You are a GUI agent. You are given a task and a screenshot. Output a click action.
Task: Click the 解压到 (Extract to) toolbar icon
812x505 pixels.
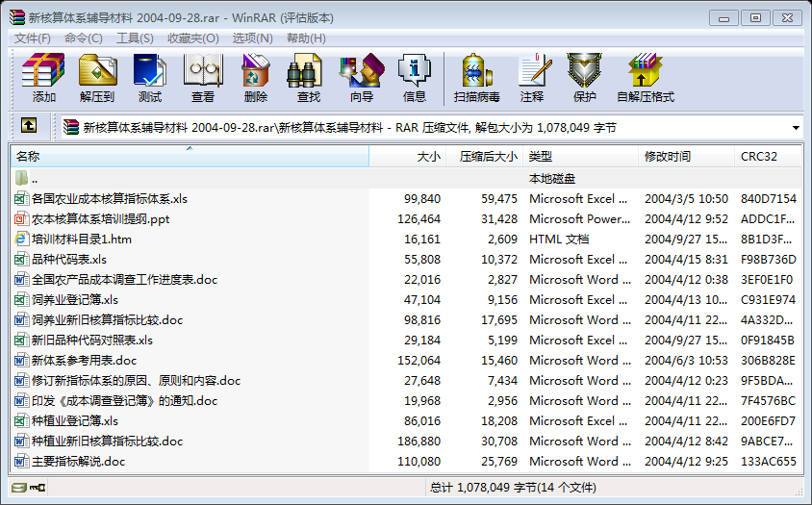click(x=97, y=70)
